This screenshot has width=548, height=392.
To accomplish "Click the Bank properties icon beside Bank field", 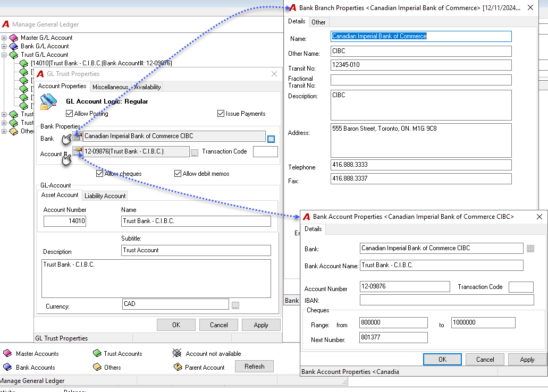I will [x=78, y=136].
